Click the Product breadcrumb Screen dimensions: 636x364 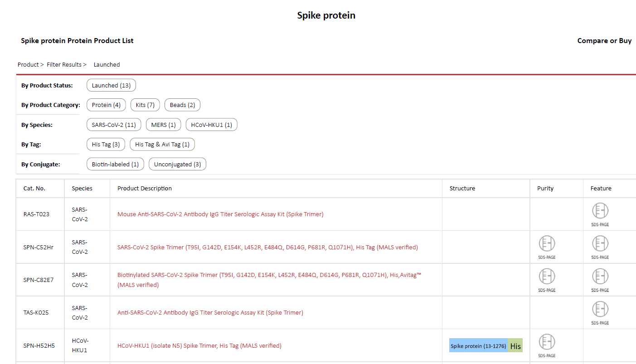click(x=28, y=64)
